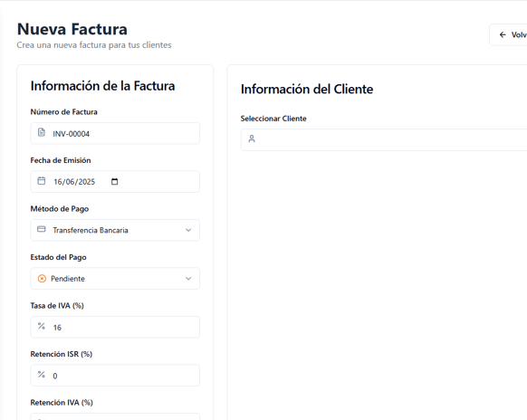Click the Retención ISR value field
527x420 pixels.
point(115,376)
